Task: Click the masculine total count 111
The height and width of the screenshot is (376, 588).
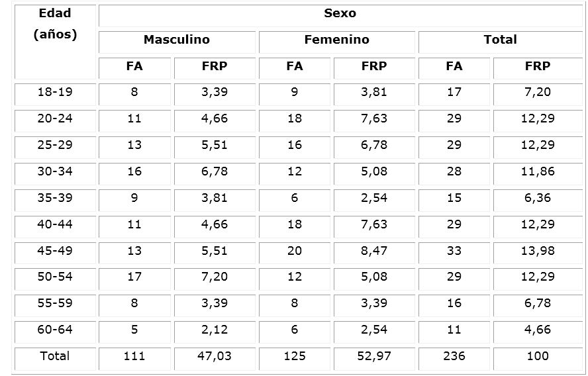Action: pyautogui.click(x=134, y=356)
